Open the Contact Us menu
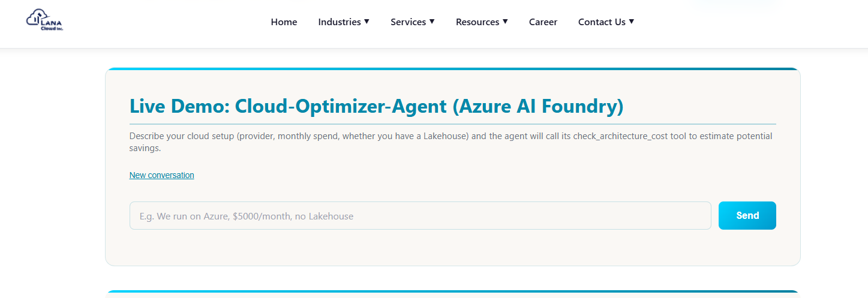 pyautogui.click(x=602, y=22)
